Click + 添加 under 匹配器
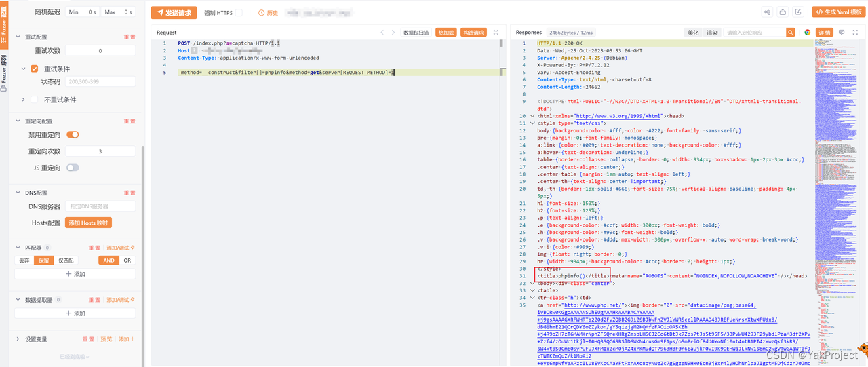This screenshot has height=367, width=868. click(75, 274)
